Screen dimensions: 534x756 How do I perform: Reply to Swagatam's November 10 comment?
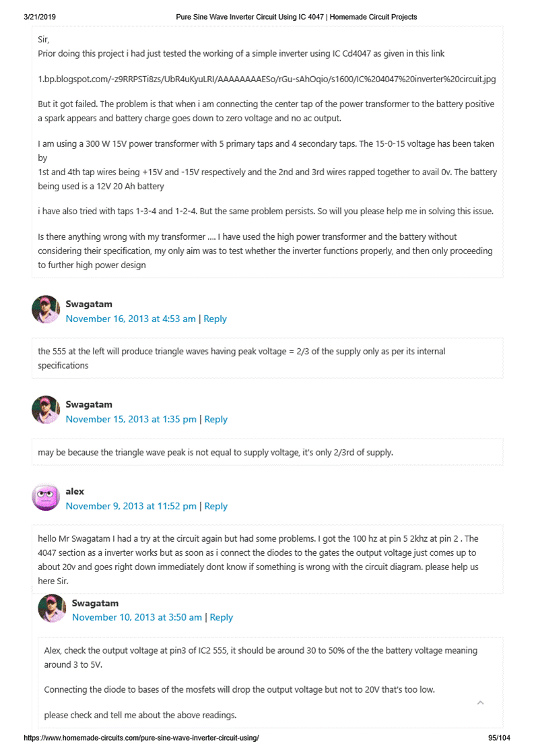[222, 617]
